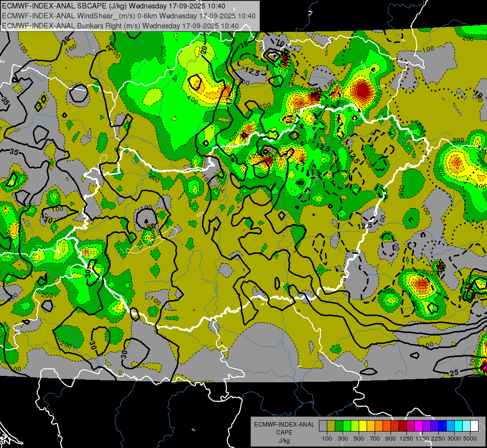The height and width of the screenshot is (448, 487).
Task: Click the violet swatch before 2250
Action: pos(434,426)
